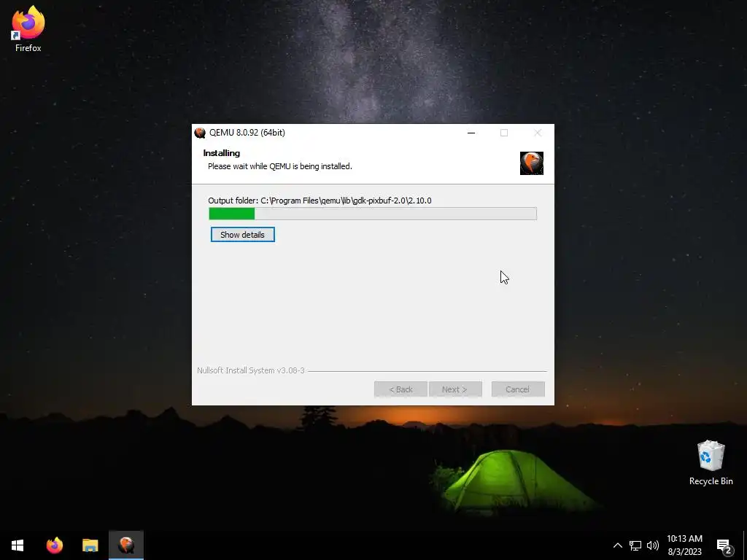
Task: Open the Firefox desktop shortcut
Action: pyautogui.click(x=28, y=28)
